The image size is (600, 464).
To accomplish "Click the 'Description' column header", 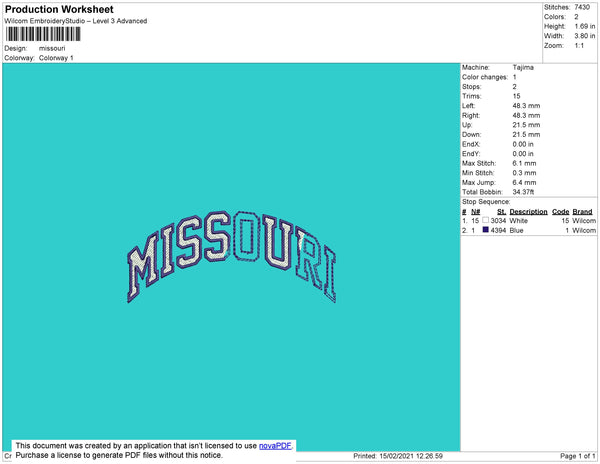I will coord(528,212).
